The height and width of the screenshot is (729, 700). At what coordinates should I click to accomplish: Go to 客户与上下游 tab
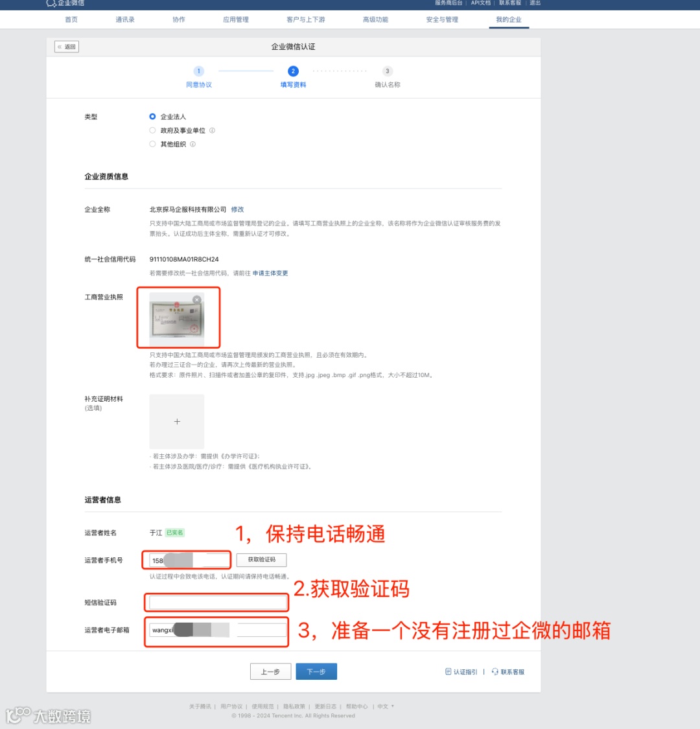[x=305, y=19]
